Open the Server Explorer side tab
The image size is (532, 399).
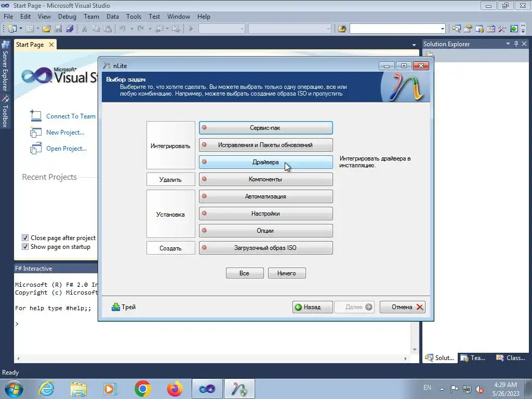click(5, 66)
